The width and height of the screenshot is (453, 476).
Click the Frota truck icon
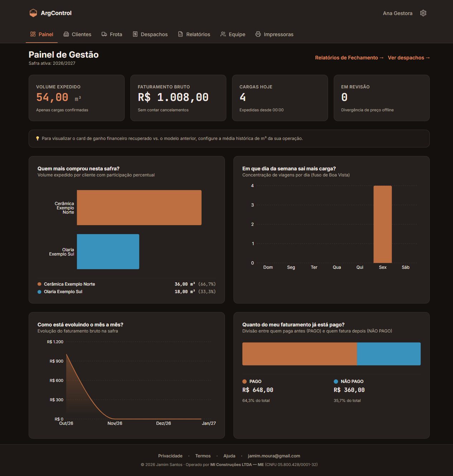(x=104, y=34)
